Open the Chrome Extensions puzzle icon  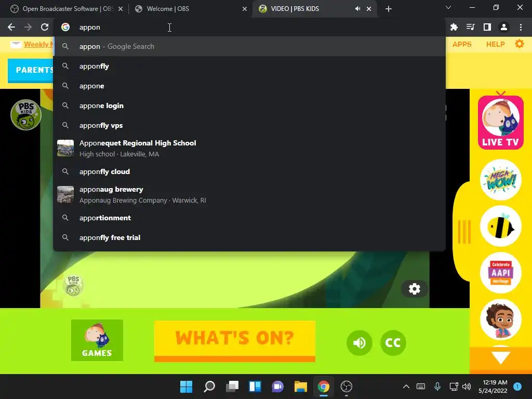coord(454,27)
